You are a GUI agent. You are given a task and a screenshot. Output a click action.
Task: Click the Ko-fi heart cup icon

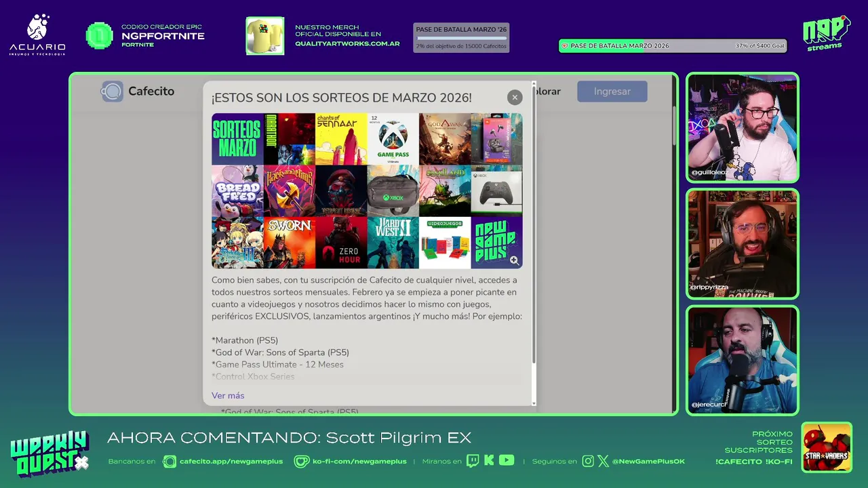pyautogui.click(x=301, y=462)
